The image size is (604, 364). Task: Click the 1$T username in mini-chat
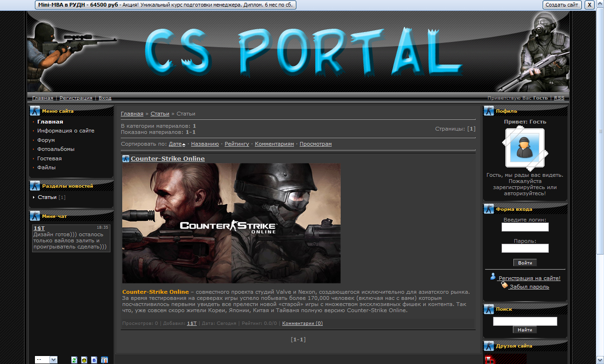(39, 228)
